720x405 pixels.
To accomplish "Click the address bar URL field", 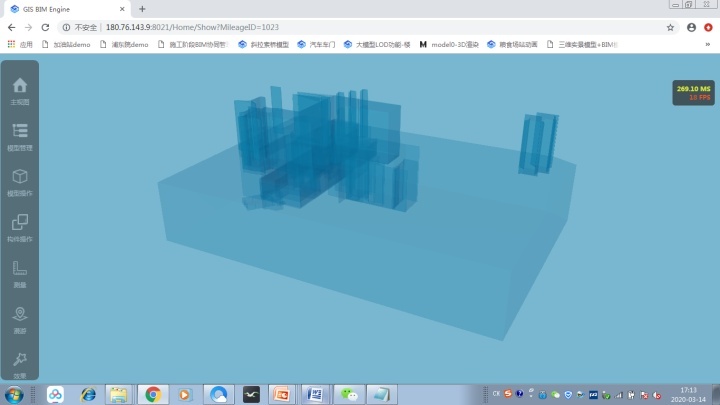I will click(367, 28).
